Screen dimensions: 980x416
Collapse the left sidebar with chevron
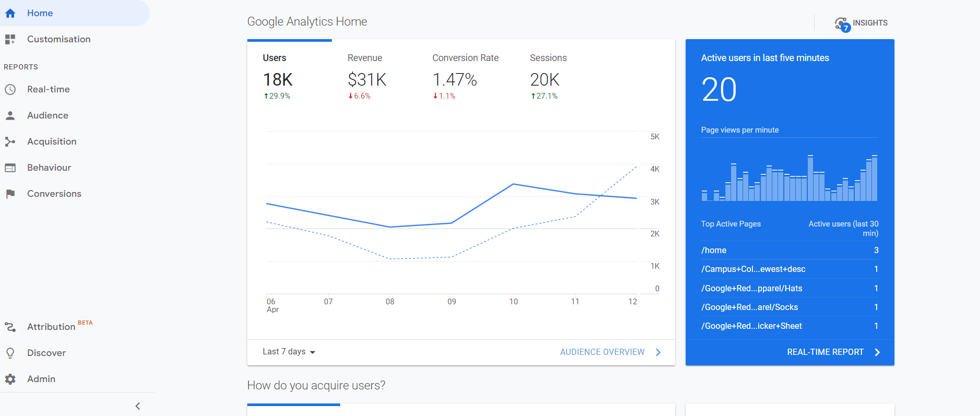(x=138, y=406)
